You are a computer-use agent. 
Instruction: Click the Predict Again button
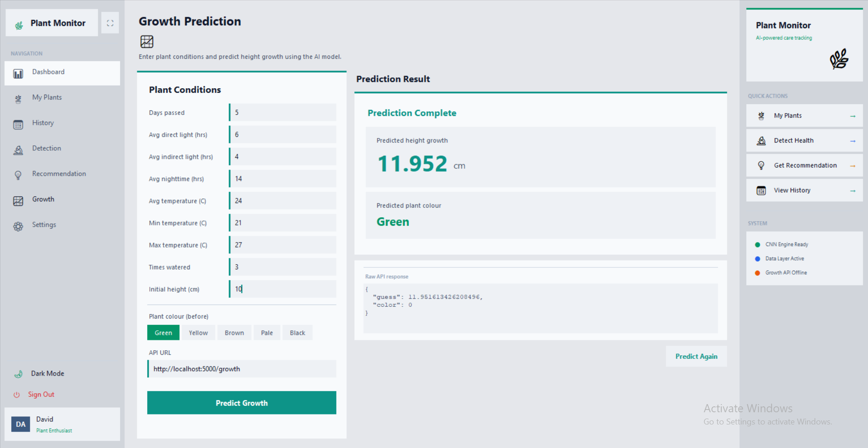coord(696,356)
